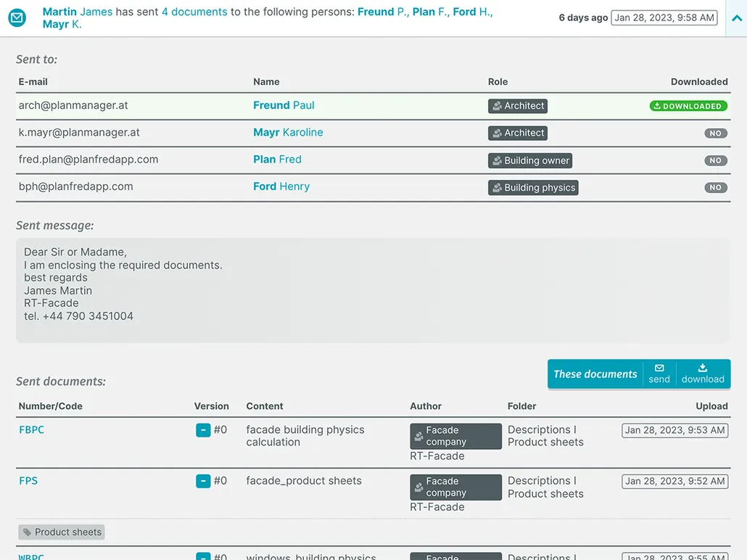
Task: Open Mayr Karoline in the Name column
Action: coord(288,133)
